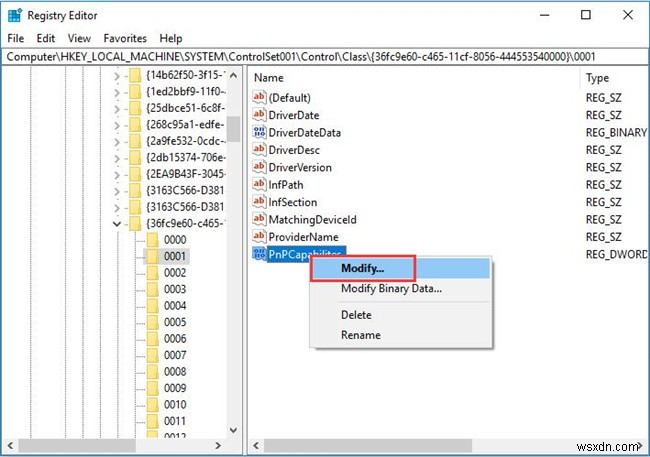The height and width of the screenshot is (457, 650).
Task: Click the values pane scroll left arrow
Action: 256,446
